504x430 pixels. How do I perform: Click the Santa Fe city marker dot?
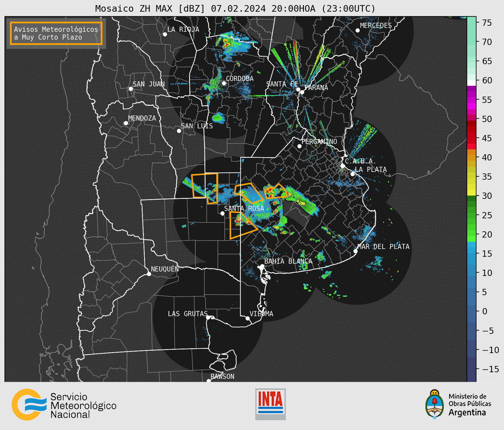[x=298, y=89]
